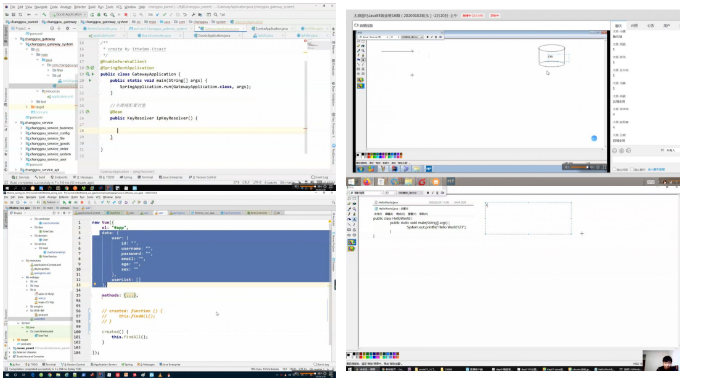Viewport: 705px width, 386px height.
Task: Tick the second checkbox below the chat input
Action: [632, 169]
